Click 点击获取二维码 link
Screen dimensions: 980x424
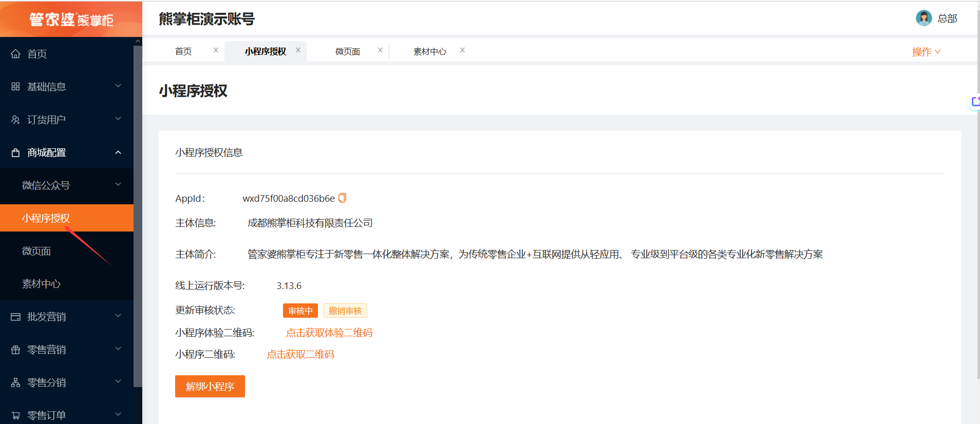[300, 354]
